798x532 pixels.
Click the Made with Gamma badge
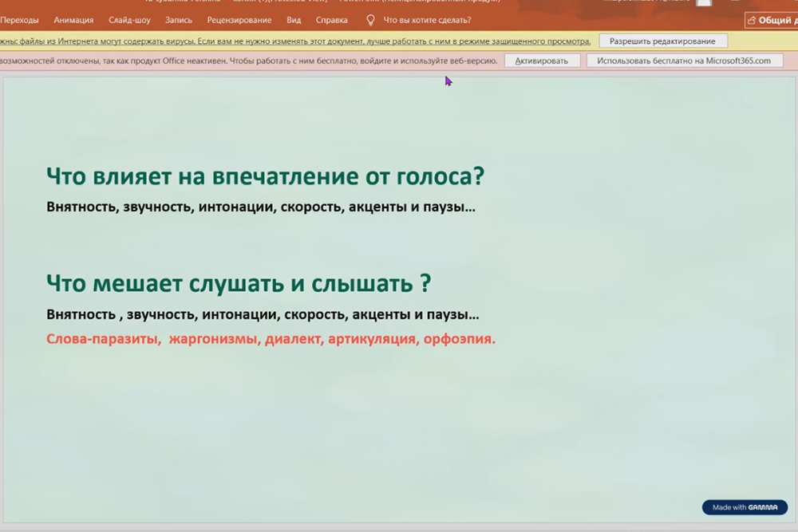click(744, 507)
